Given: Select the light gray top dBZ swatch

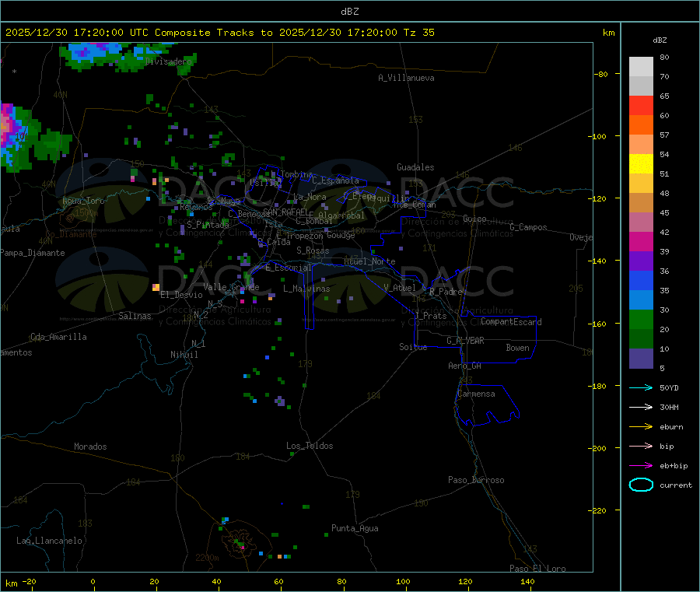Looking at the screenshot, I should (x=641, y=67).
